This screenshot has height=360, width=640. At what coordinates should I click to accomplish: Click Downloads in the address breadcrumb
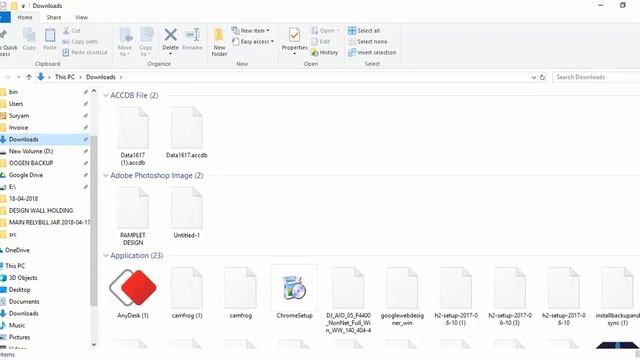coord(101,77)
